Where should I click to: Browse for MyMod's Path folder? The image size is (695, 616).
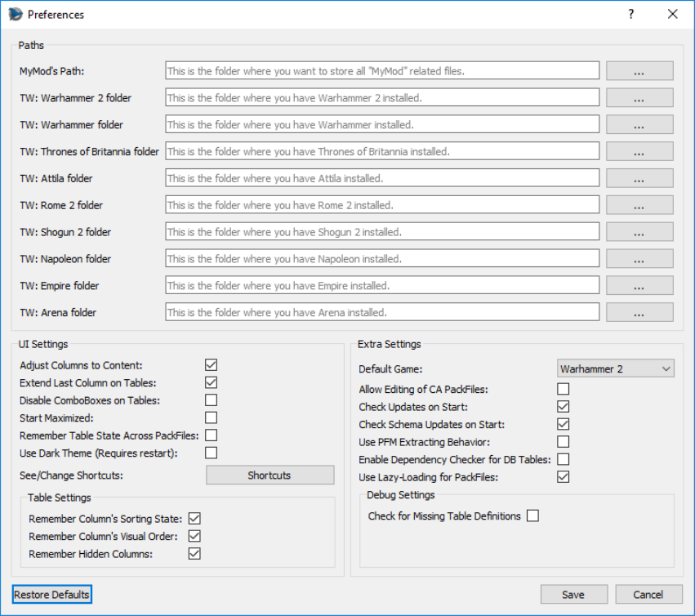pos(639,71)
